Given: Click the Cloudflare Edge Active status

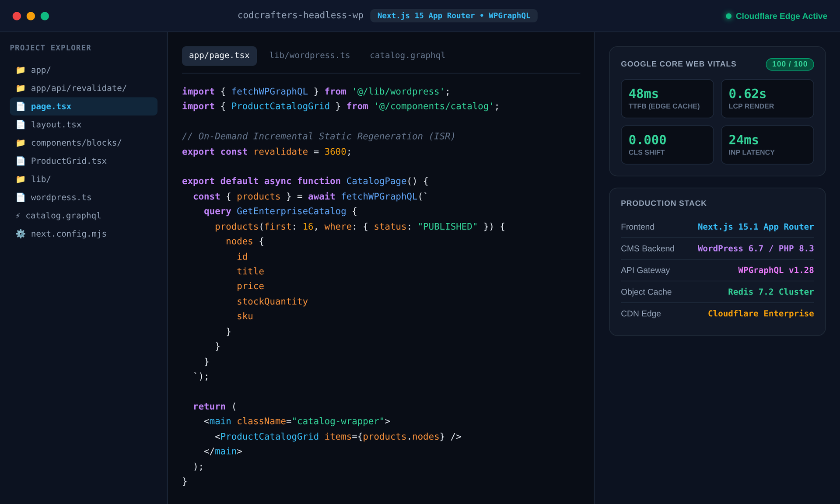Looking at the screenshot, I should 777,16.
